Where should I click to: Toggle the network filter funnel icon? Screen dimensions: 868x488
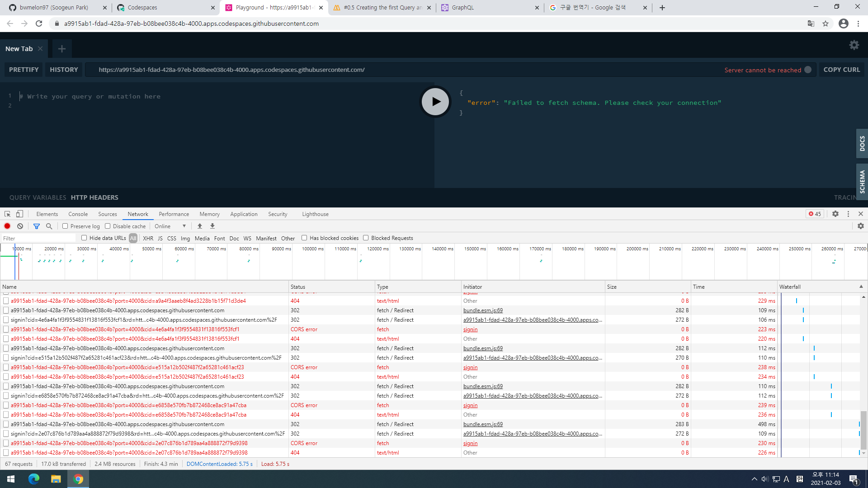[x=37, y=226]
